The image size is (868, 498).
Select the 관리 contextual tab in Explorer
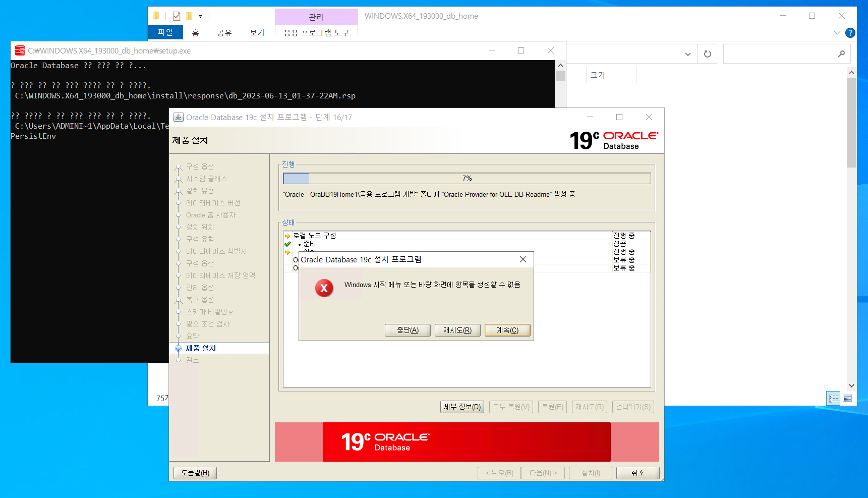[x=316, y=17]
